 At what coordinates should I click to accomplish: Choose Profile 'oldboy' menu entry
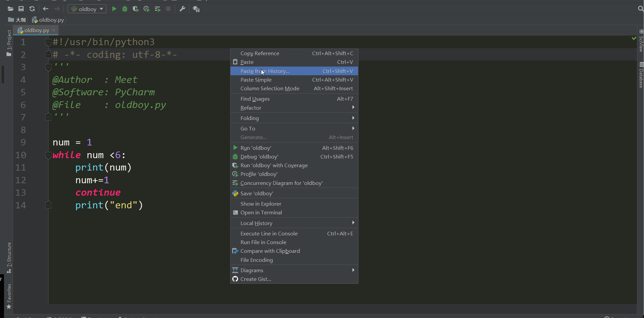[x=294, y=174]
